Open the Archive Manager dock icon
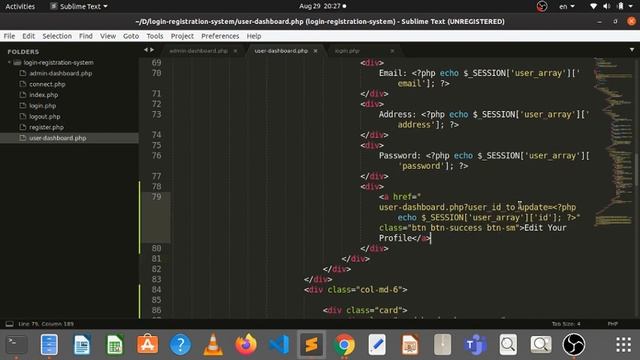The height and width of the screenshot is (360, 640). (442, 345)
